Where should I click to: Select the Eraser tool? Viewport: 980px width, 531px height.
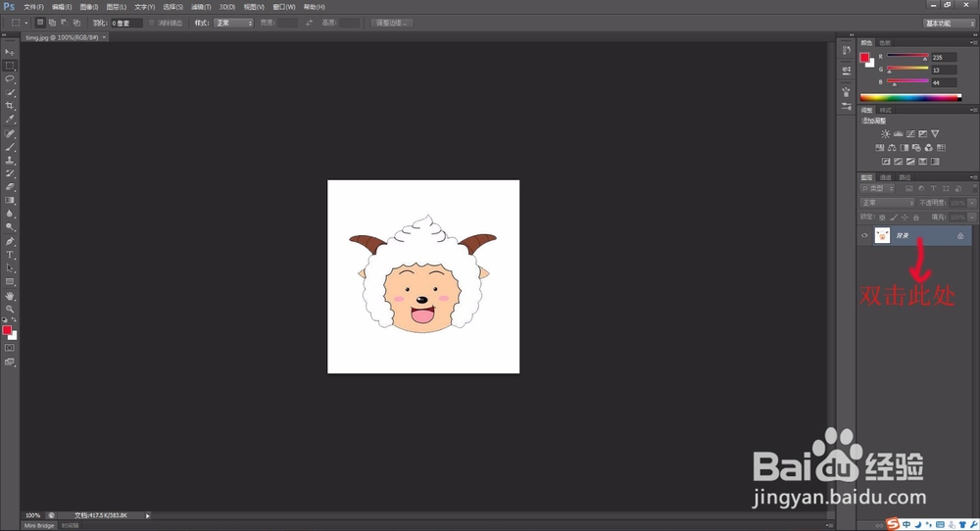coord(10,187)
